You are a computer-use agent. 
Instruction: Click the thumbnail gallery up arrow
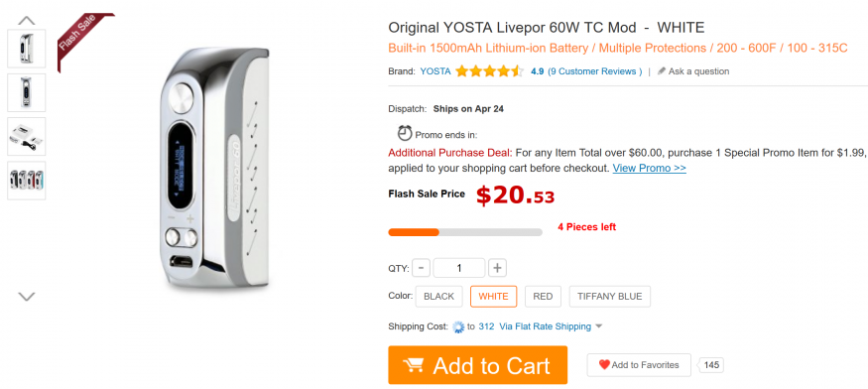coord(27,21)
